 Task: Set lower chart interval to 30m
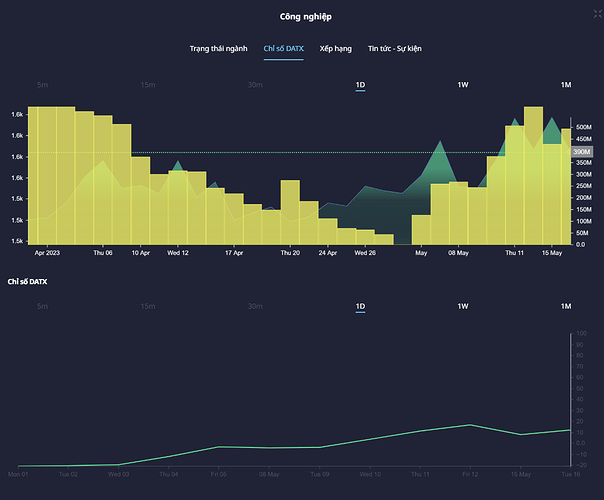click(x=255, y=306)
